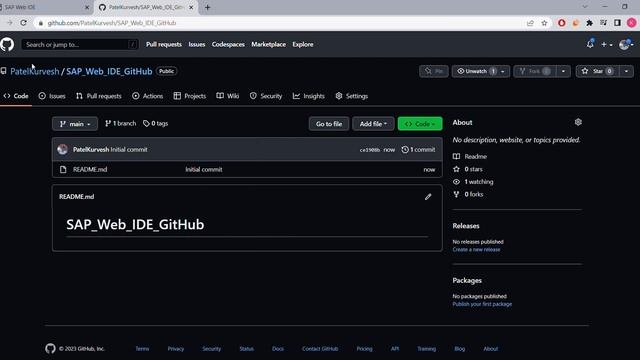Switch to the Actions tab
Image resolution: width=640 pixels, height=360 pixels.
click(x=147, y=96)
